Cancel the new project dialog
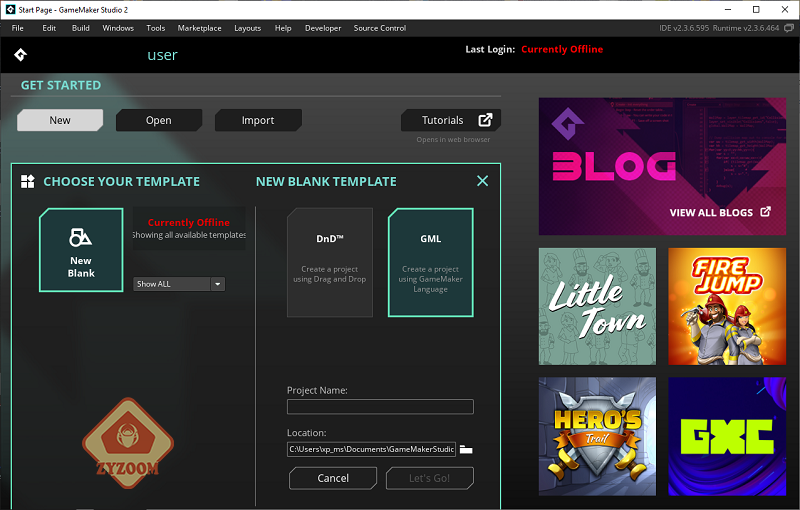800x510 pixels. 333,478
